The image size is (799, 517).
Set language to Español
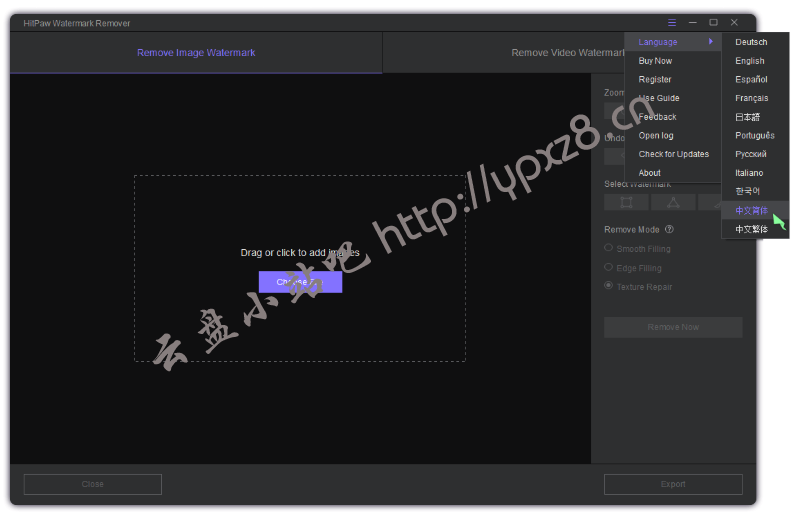point(756,79)
